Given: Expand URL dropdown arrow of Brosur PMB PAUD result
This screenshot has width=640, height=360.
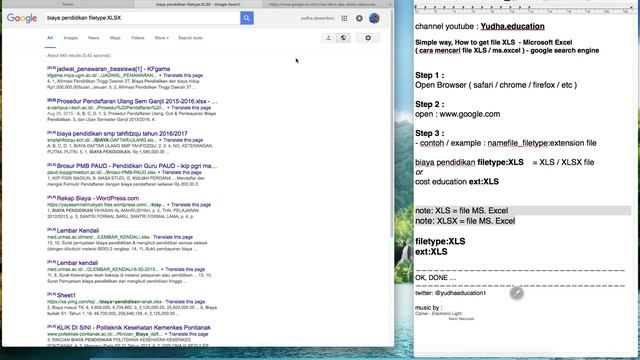Looking at the screenshot, I should tap(159, 172).
